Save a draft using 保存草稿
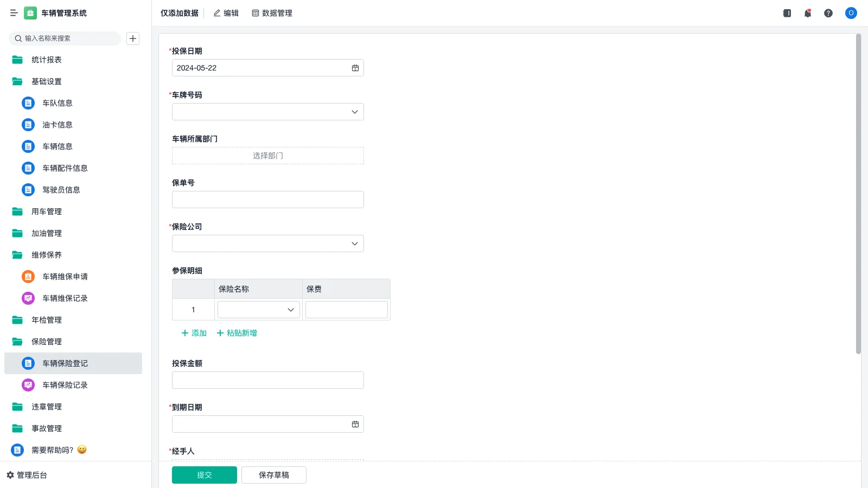 coord(273,474)
